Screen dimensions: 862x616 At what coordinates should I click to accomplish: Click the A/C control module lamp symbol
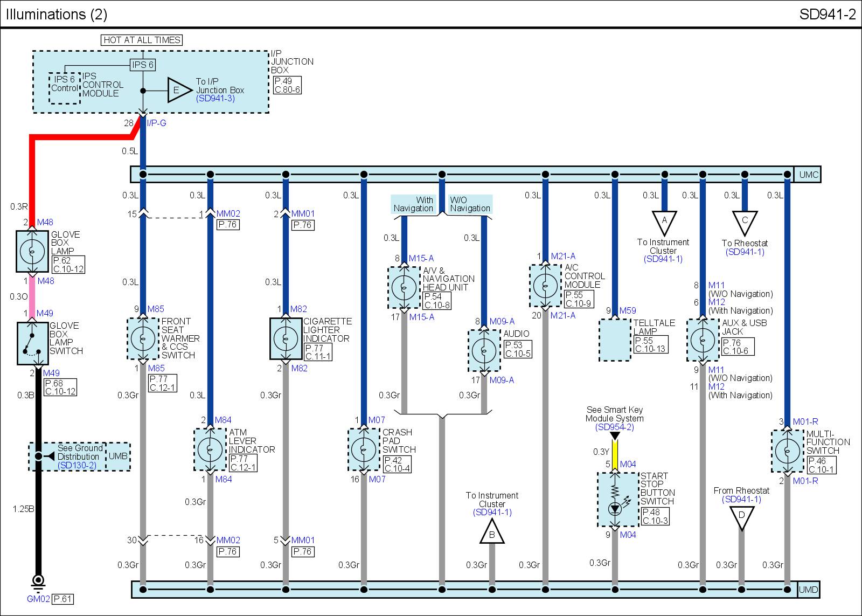(545, 285)
